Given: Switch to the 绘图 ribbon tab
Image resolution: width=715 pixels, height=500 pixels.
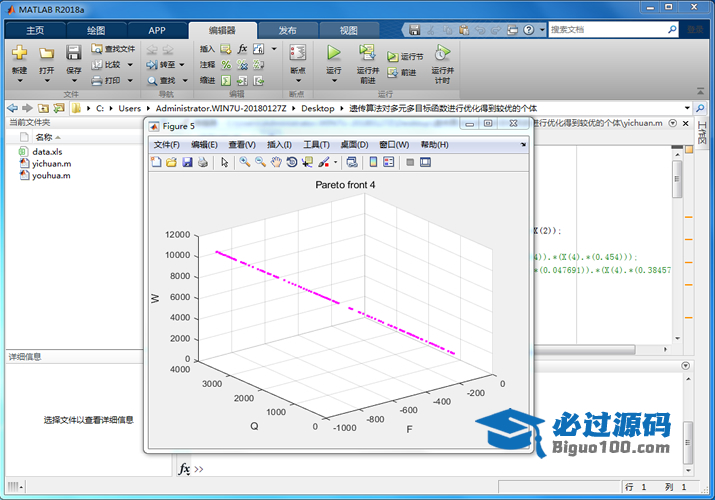Looking at the screenshot, I should [x=95, y=30].
